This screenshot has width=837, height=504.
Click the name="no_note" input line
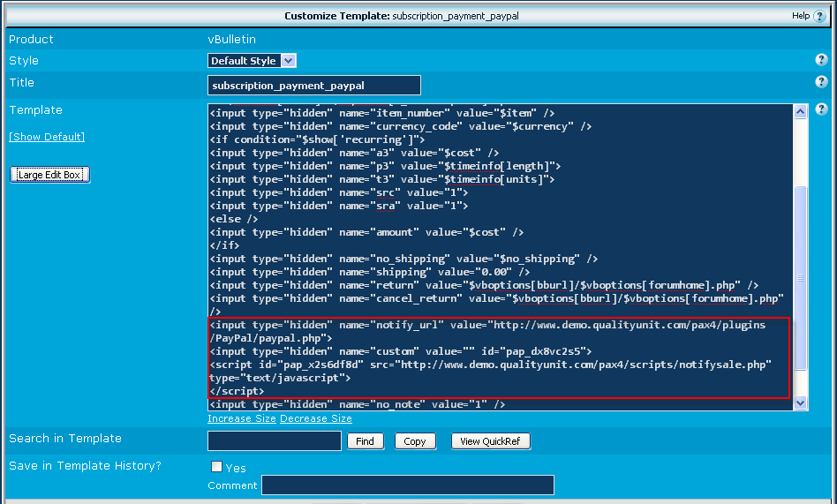coord(357,404)
